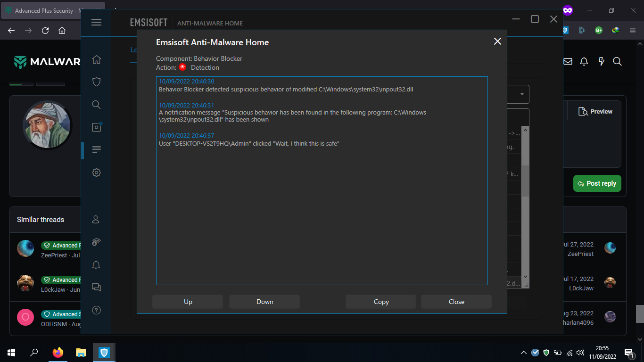Copy the log details with the Copy button
The width and height of the screenshot is (644, 362).
point(381,302)
